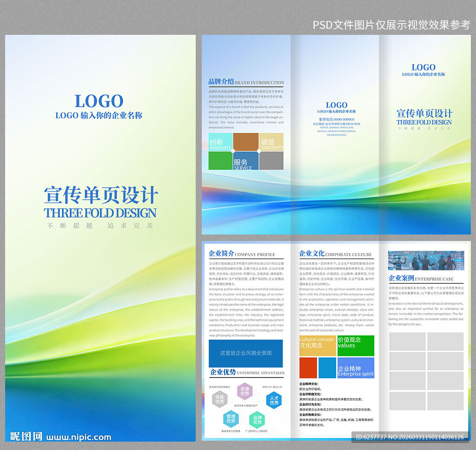Click the green 品牌优势 hexagon badge
476x450 pixels.
point(257,420)
